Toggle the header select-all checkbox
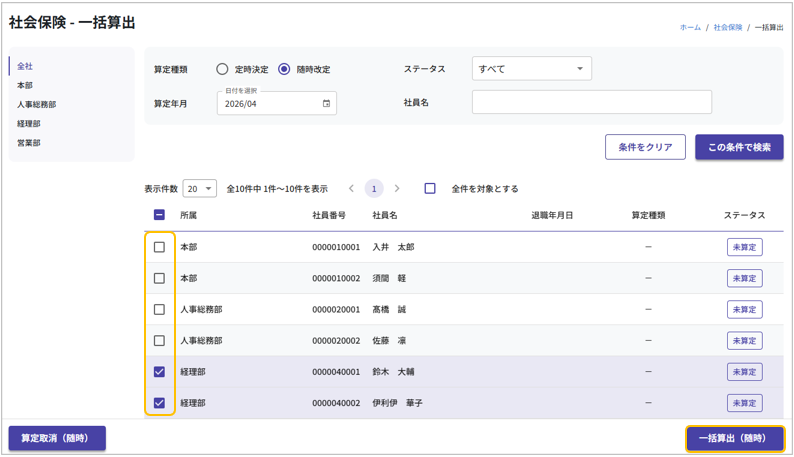Viewport: 794px width, 457px height. click(159, 215)
